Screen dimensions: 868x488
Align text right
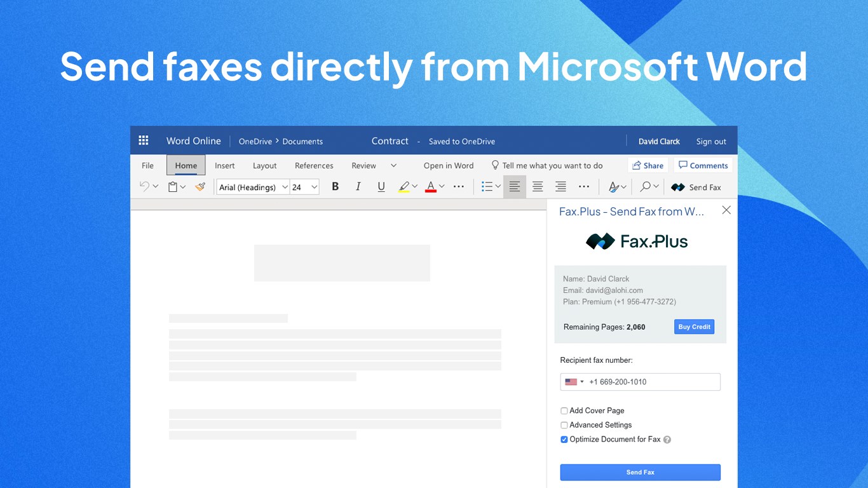click(x=560, y=187)
